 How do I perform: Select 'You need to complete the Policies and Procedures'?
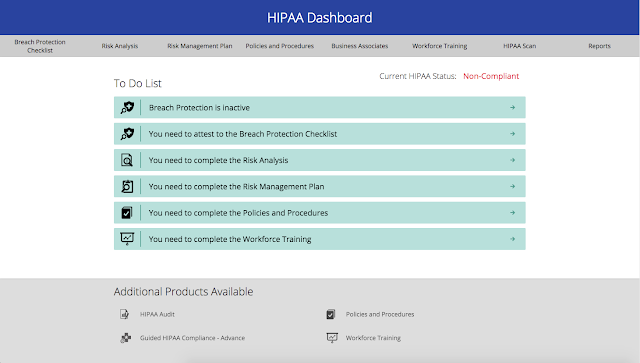[x=320, y=213]
